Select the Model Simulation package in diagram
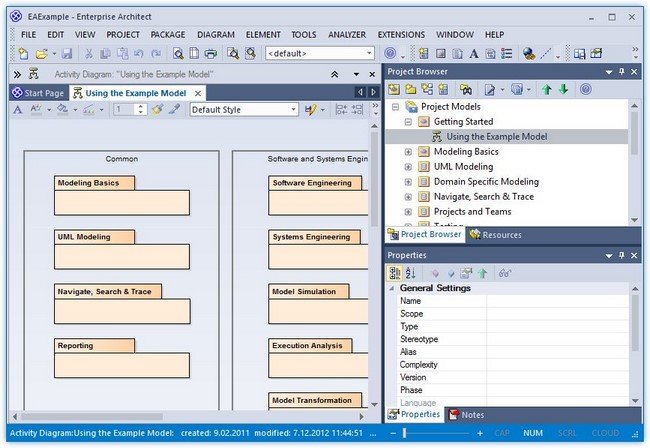The height and width of the screenshot is (448, 650). 318,304
